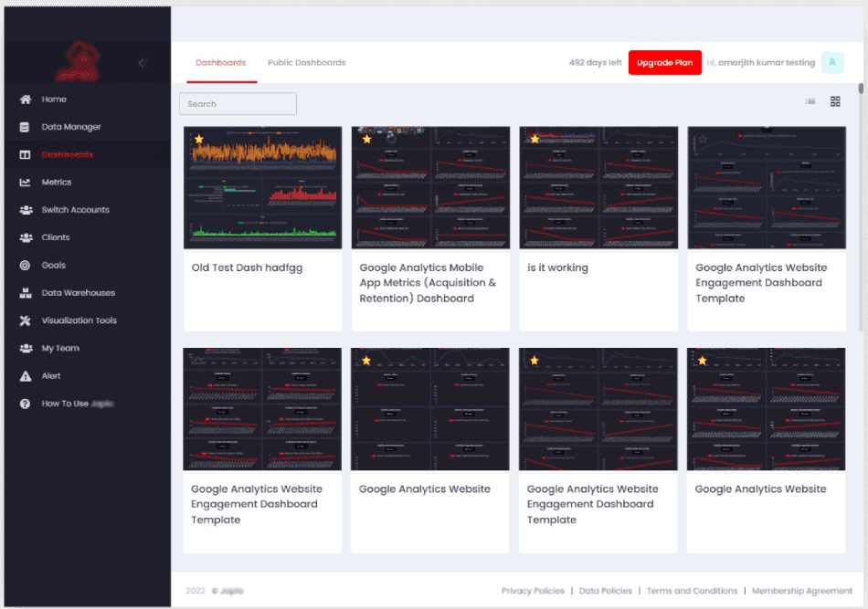Open the How To Use help icon
The image size is (868, 609).
click(x=26, y=404)
